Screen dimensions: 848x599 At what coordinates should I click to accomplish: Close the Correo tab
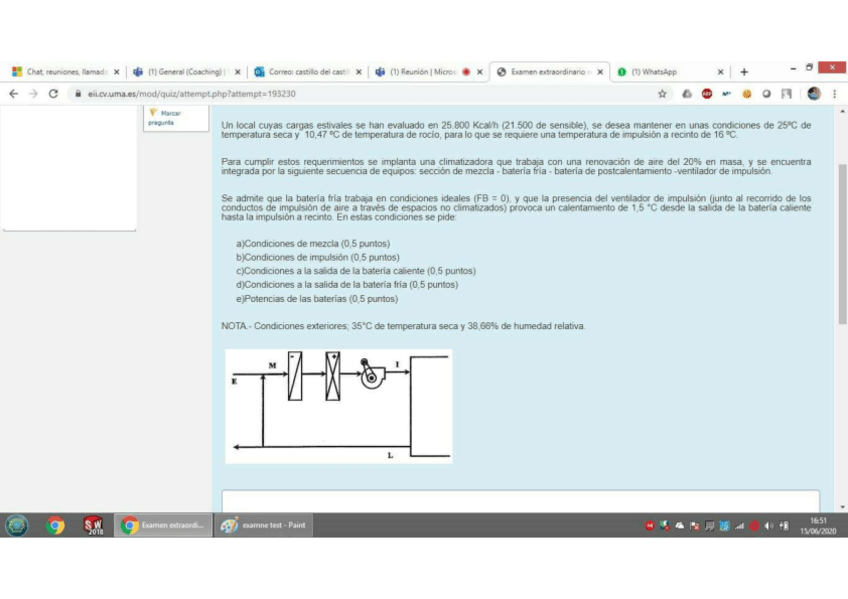click(359, 72)
